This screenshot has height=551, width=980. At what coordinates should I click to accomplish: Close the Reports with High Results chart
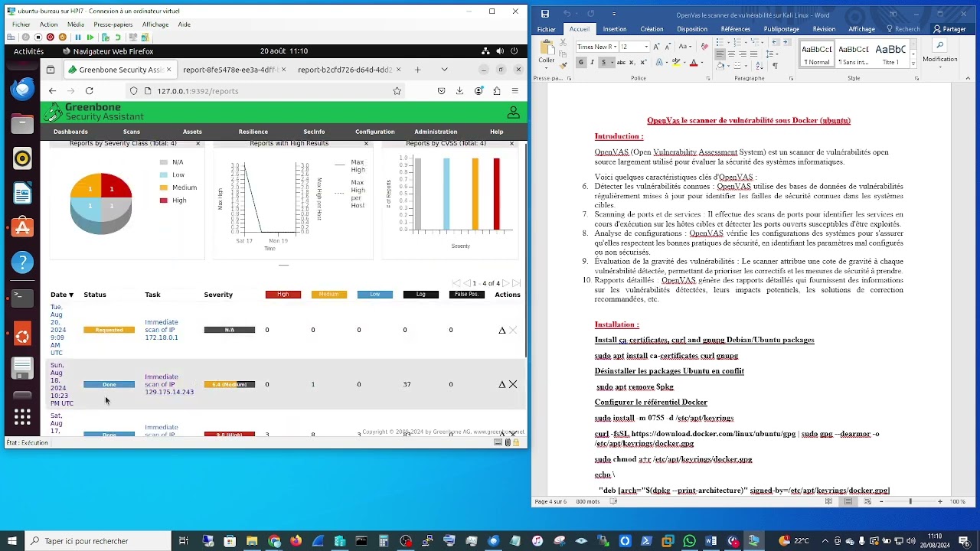coord(365,143)
